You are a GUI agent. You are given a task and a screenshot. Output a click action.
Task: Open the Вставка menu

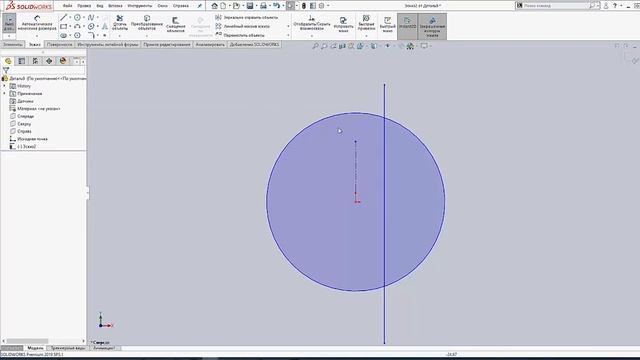pos(116,6)
